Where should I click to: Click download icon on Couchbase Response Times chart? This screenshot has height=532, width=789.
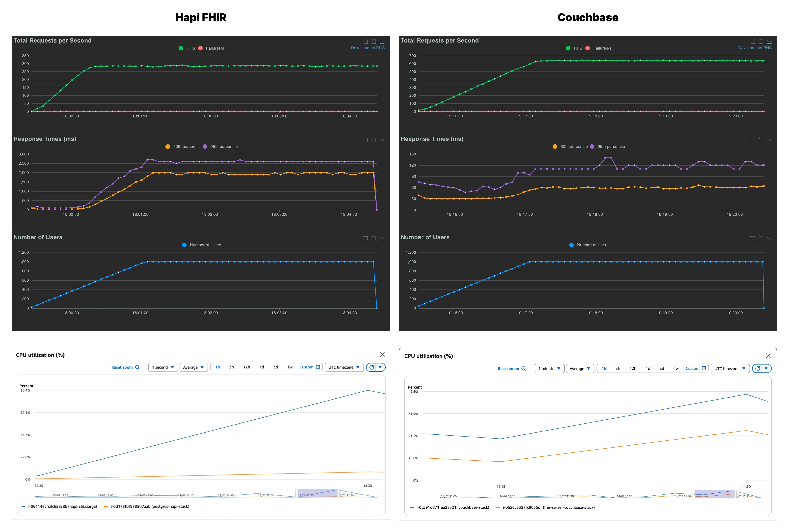[x=769, y=139]
